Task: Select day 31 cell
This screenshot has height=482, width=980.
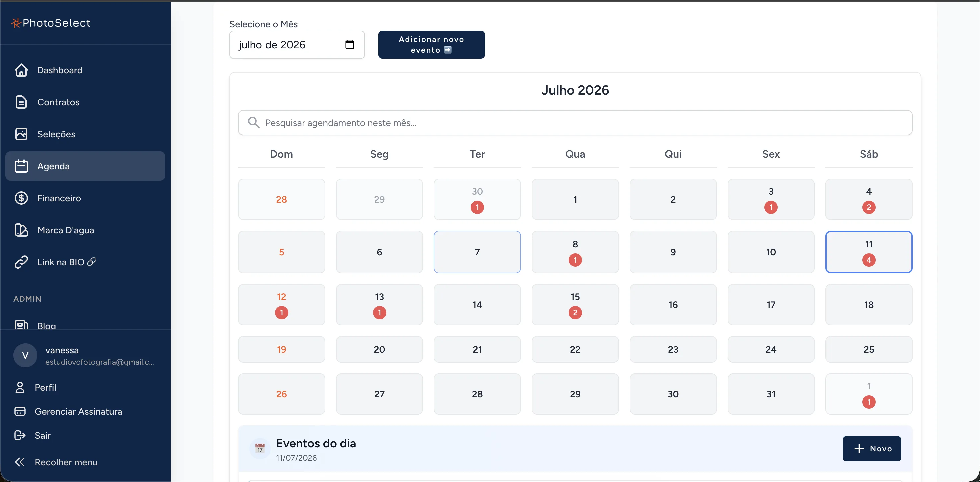Action: (x=771, y=394)
